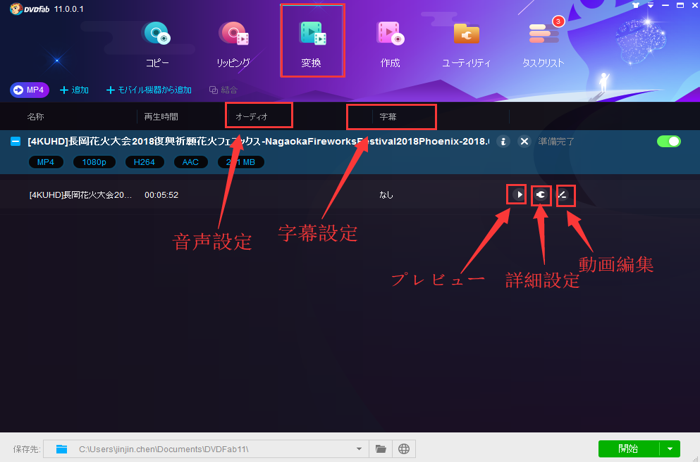Click モバイル機器から追加 (Add from mobile device)
This screenshot has height=462, width=700.
coord(149,90)
